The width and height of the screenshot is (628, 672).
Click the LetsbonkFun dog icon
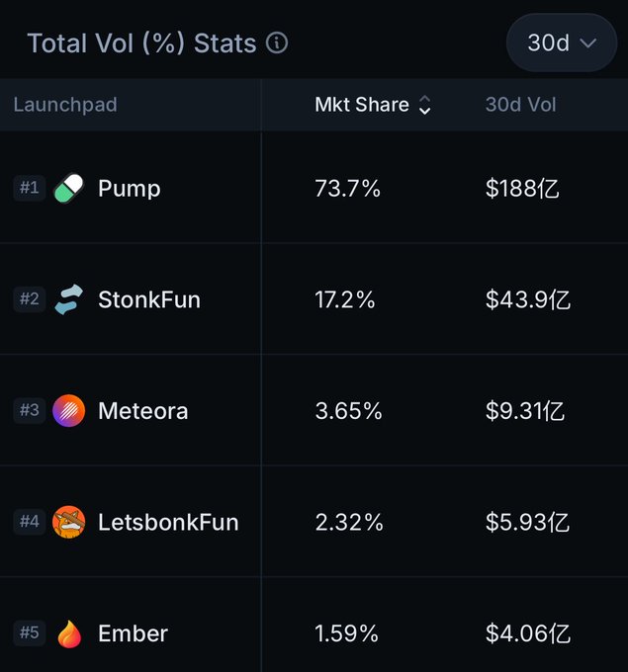click(68, 522)
